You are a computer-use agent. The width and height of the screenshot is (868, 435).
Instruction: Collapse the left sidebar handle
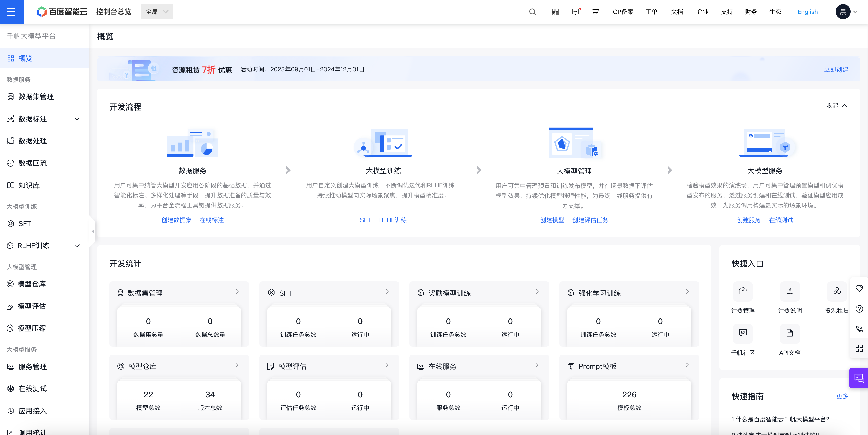point(92,231)
